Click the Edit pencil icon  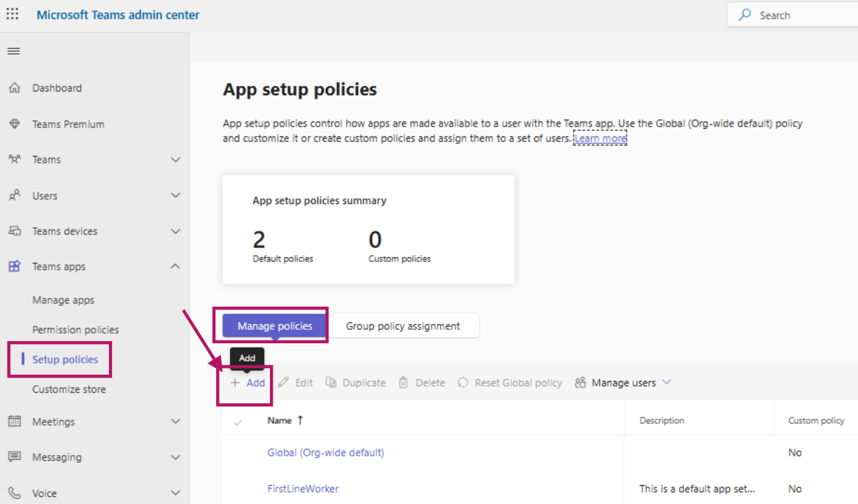pyautogui.click(x=283, y=382)
